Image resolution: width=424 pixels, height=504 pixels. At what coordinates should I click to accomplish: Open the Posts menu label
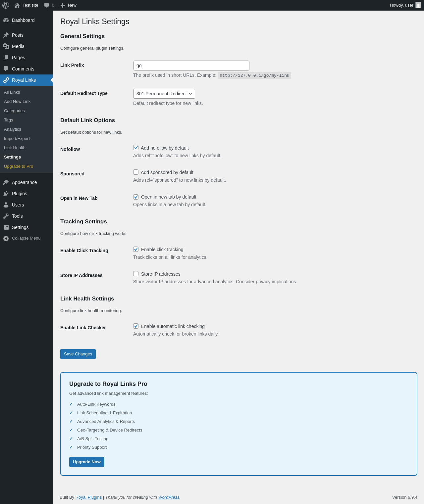pyautogui.click(x=18, y=35)
